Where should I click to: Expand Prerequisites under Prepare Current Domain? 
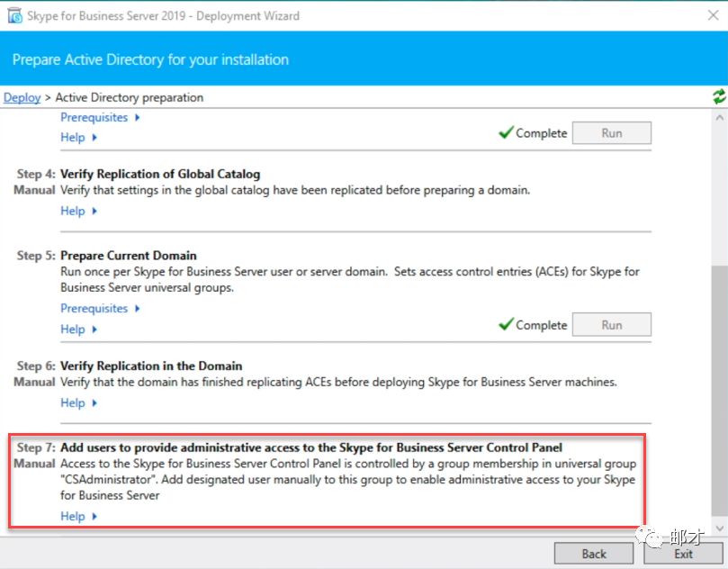click(100, 308)
